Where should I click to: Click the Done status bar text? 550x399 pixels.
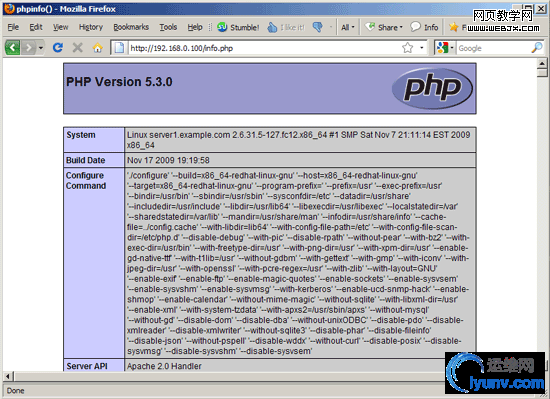coord(15,391)
